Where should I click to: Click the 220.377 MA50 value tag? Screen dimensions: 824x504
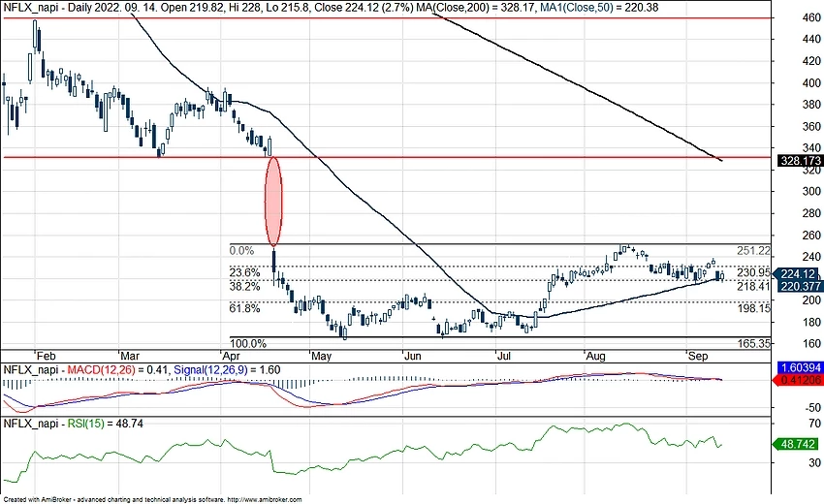pos(799,286)
